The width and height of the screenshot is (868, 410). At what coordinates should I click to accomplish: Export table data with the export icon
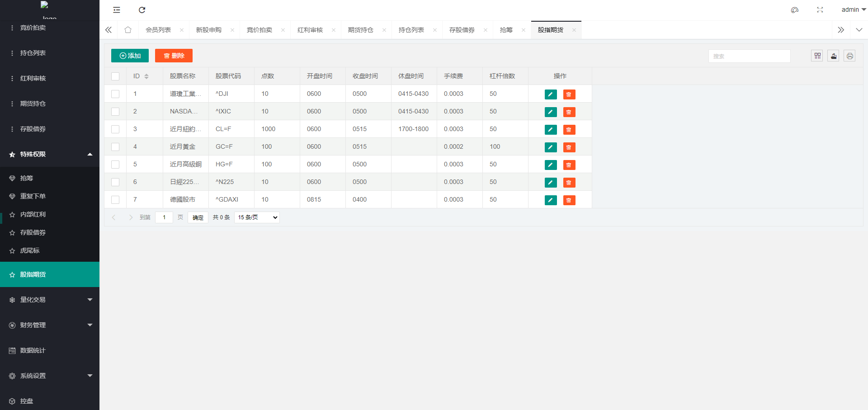click(833, 56)
